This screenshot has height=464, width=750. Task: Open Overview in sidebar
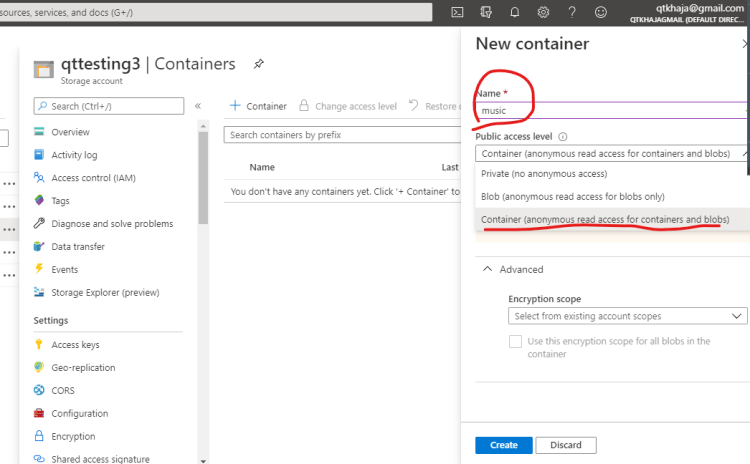[70, 132]
